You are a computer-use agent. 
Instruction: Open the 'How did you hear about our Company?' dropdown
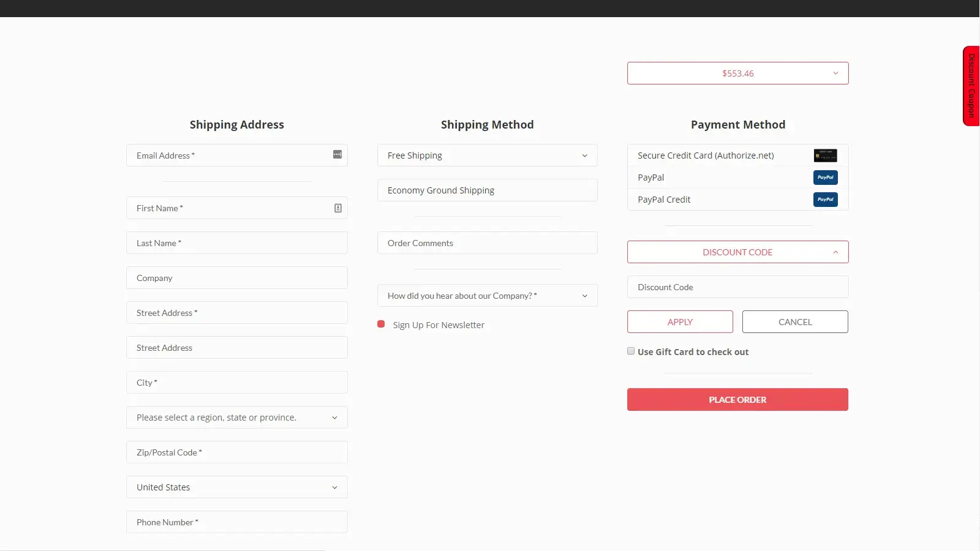pos(487,295)
